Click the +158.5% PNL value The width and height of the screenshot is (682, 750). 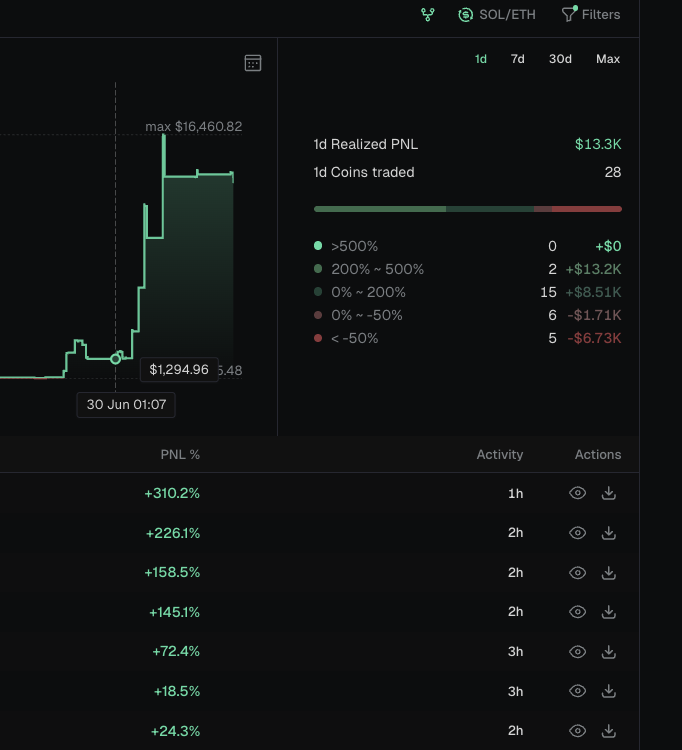(172, 573)
